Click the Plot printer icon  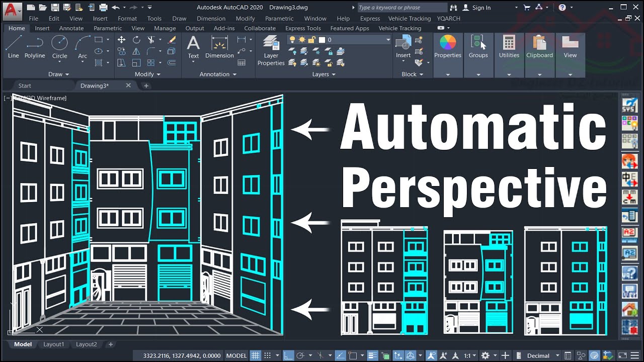[x=103, y=8]
